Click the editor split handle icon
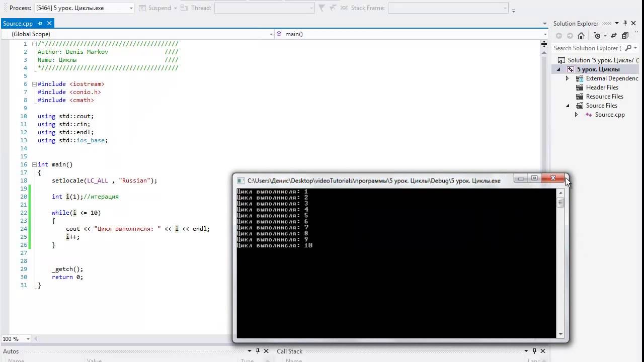Image resolution: width=644 pixels, height=362 pixels. (x=544, y=44)
